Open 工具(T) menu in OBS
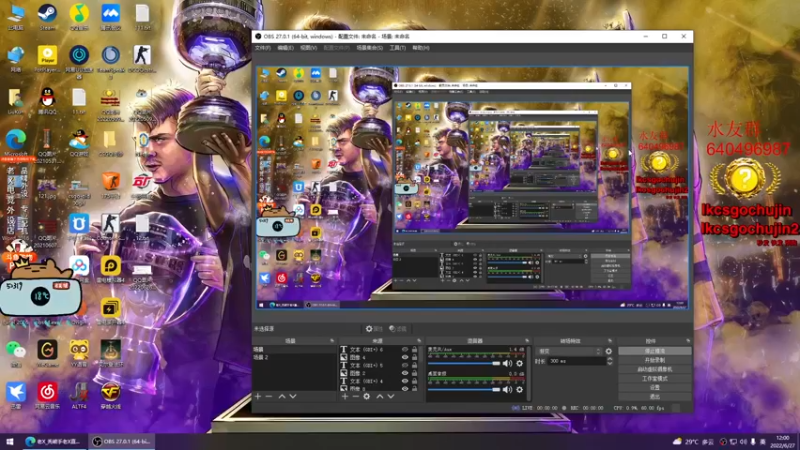800x450 pixels. point(397,47)
